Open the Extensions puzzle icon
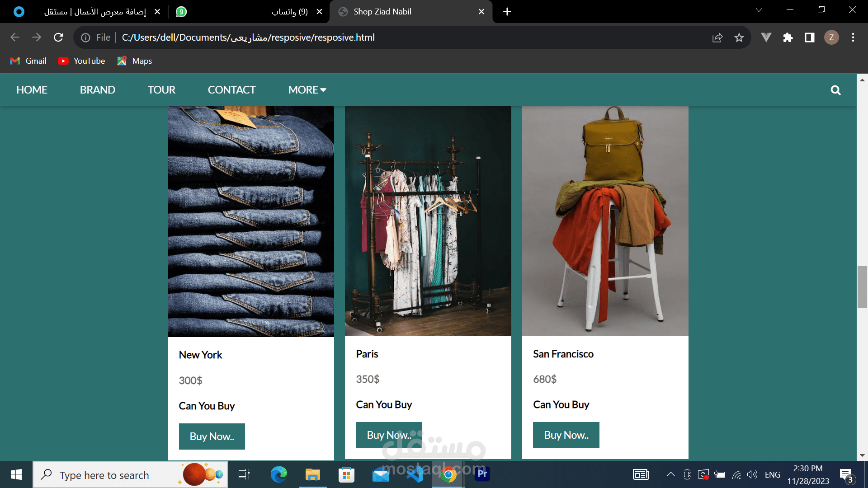868x488 pixels. (x=788, y=38)
